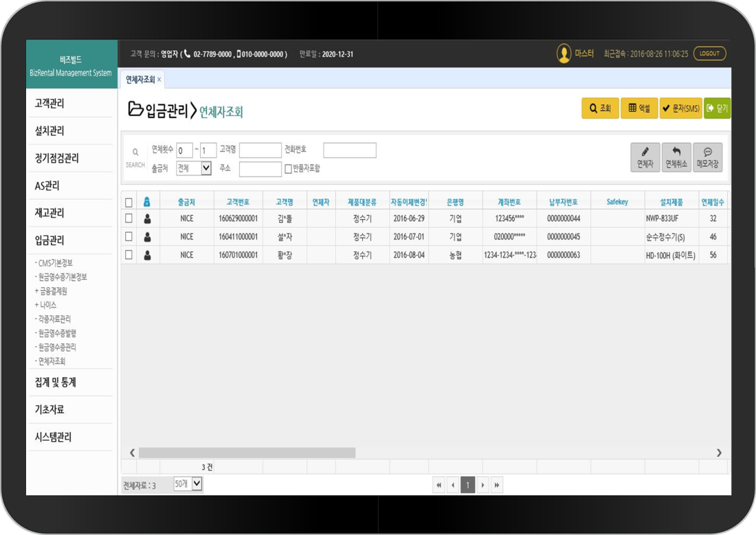Click the SEARCH magnifier icon
This screenshot has height=535, width=756.
click(x=135, y=152)
